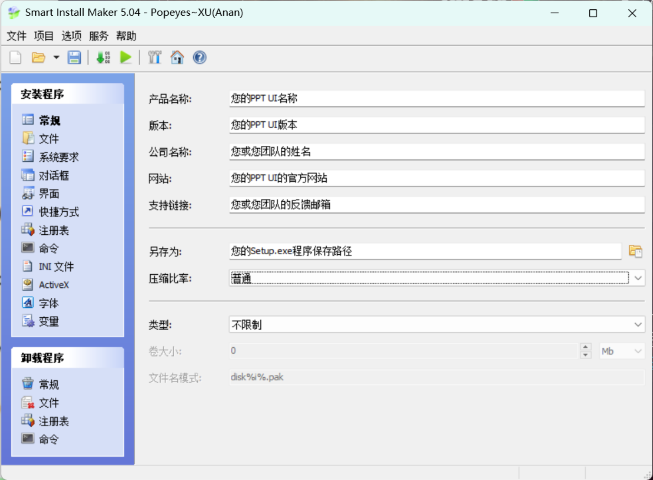Image resolution: width=653 pixels, height=480 pixels.
Task: Open help with the blue question mark icon
Action: click(x=199, y=58)
